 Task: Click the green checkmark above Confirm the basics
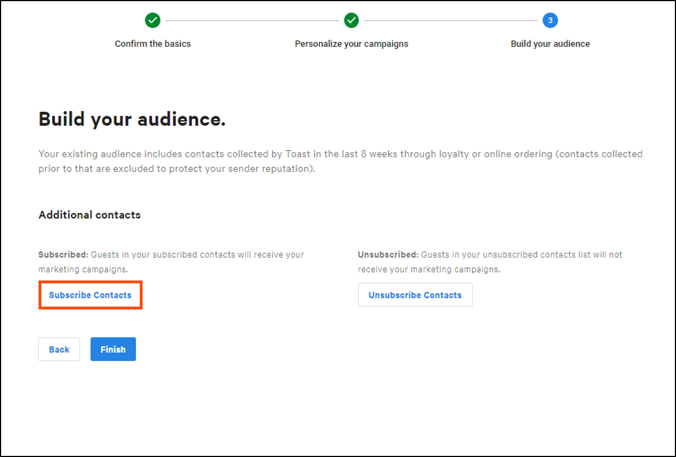(153, 20)
